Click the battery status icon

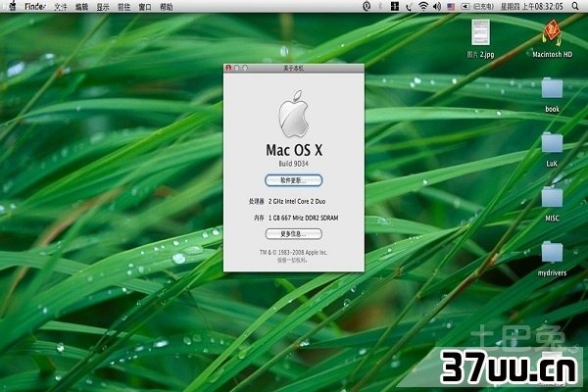(x=465, y=7)
